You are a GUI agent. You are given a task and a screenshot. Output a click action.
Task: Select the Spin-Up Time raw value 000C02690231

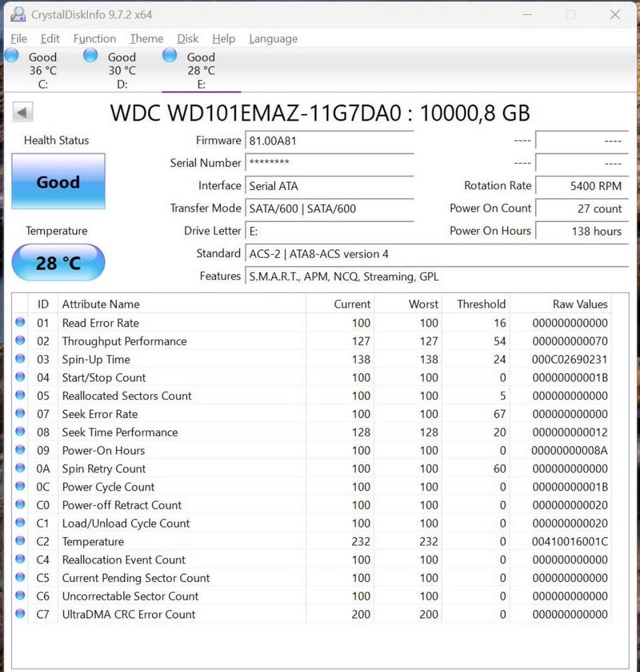(x=570, y=359)
